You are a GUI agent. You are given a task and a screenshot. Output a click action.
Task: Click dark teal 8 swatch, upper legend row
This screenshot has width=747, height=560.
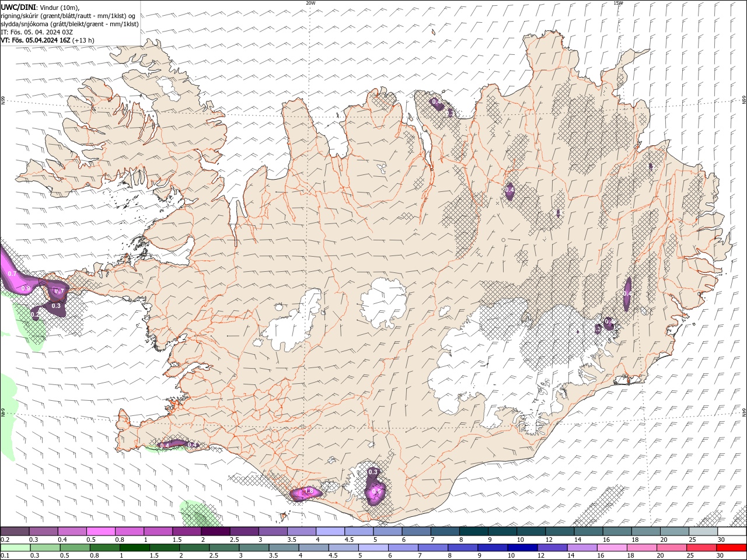tap(474, 531)
